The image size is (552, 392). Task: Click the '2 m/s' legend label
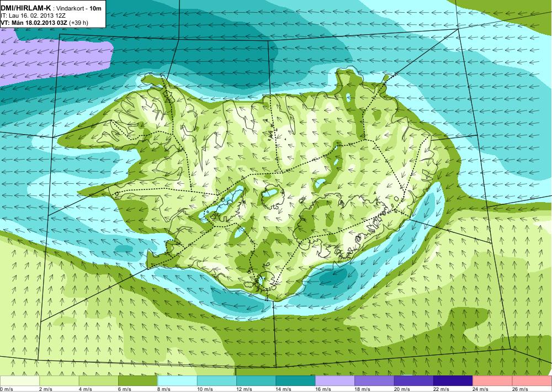[46, 389]
